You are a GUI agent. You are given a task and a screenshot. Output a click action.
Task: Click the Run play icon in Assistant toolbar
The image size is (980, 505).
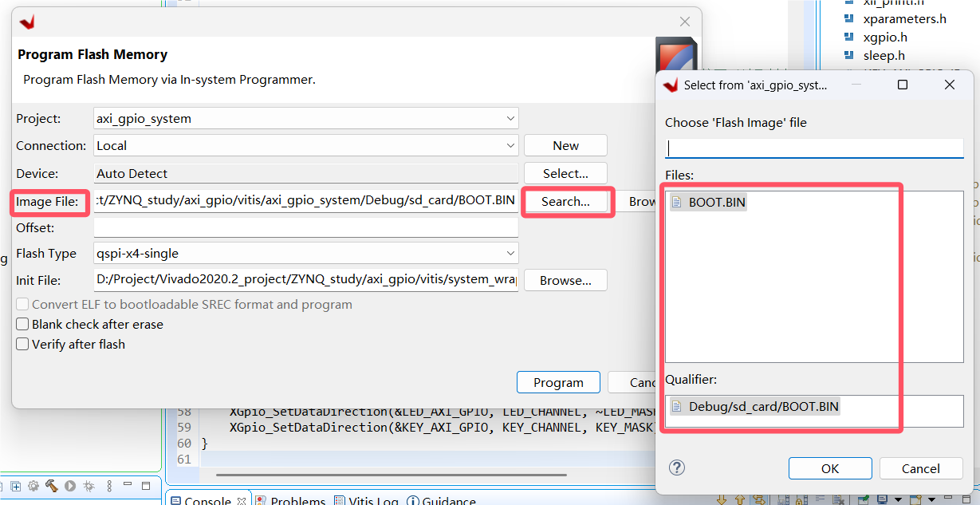coord(70,485)
